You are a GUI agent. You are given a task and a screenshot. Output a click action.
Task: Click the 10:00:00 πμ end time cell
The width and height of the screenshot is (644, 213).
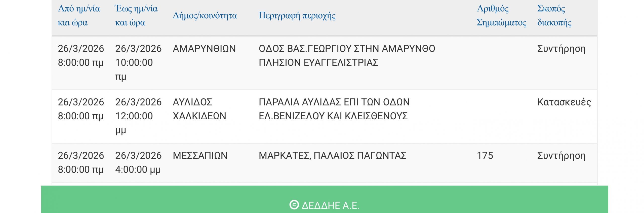[x=138, y=62]
